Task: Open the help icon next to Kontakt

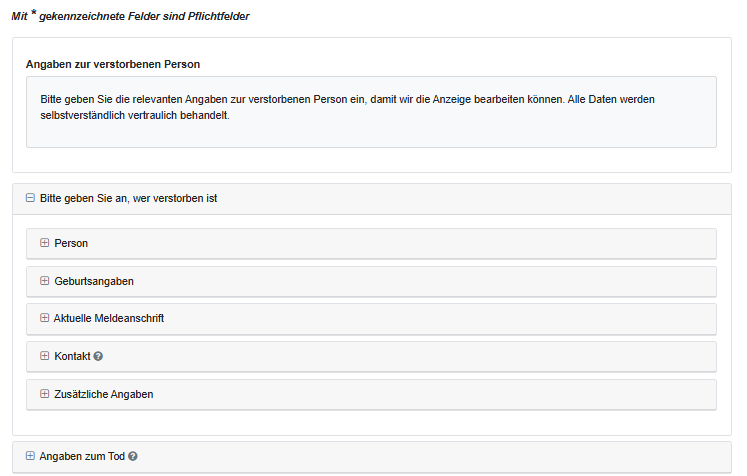Action: click(98, 356)
